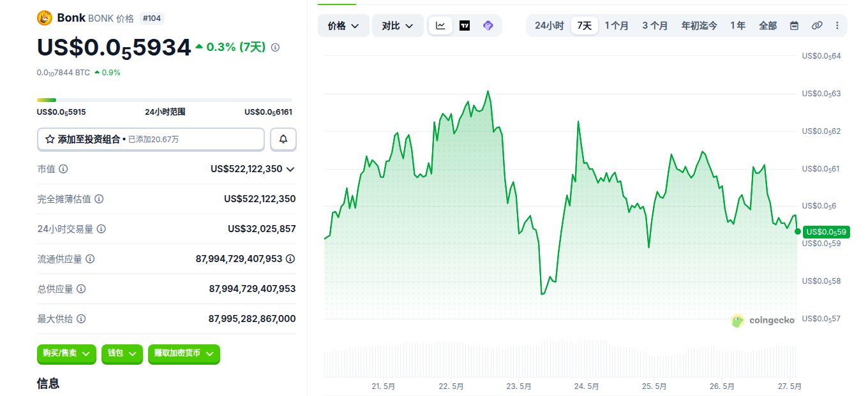Open the calendar date range picker

click(795, 26)
